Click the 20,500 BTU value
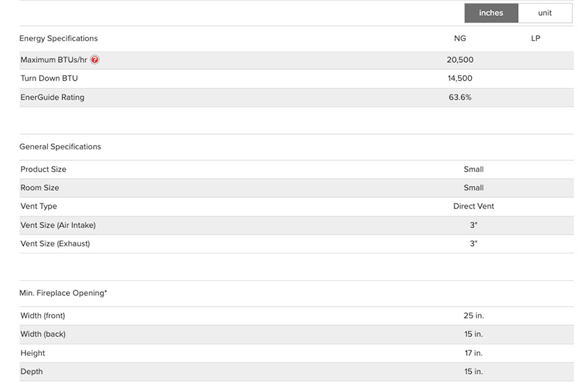Image resolution: width=578 pixels, height=392 pixels. pyautogui.click(x=460, y=60)
